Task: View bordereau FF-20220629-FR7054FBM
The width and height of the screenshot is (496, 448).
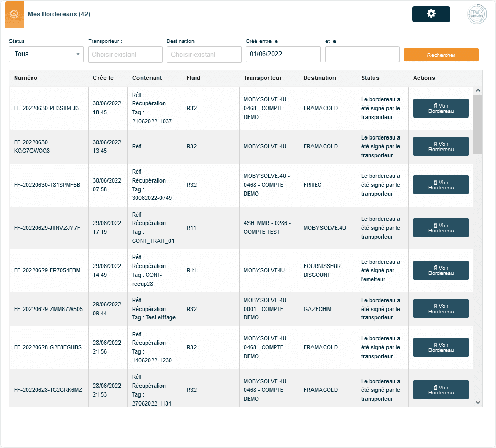Action: [440, 270]
